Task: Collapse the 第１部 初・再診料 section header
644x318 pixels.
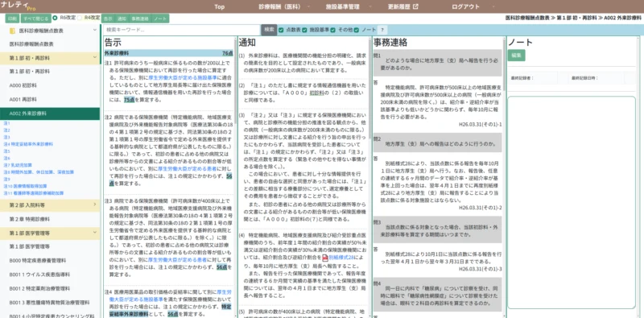Action: pyautogui.click(x=50, y=58)
